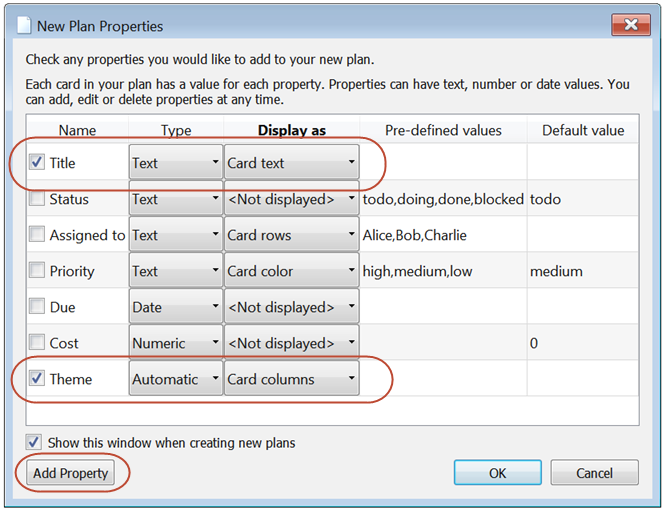
Task: Edit pre-defined values for Status
Action: [x=443, y=199]
